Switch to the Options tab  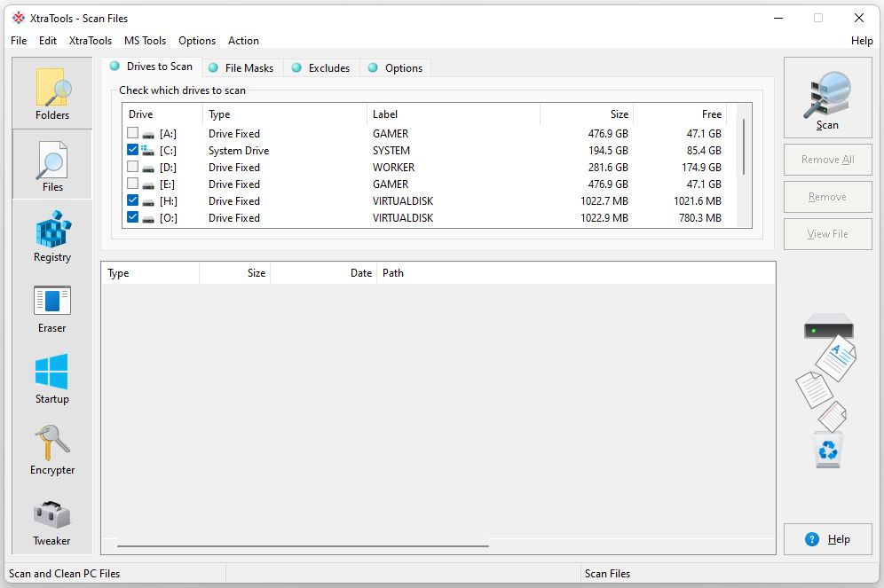click(395, 68)
